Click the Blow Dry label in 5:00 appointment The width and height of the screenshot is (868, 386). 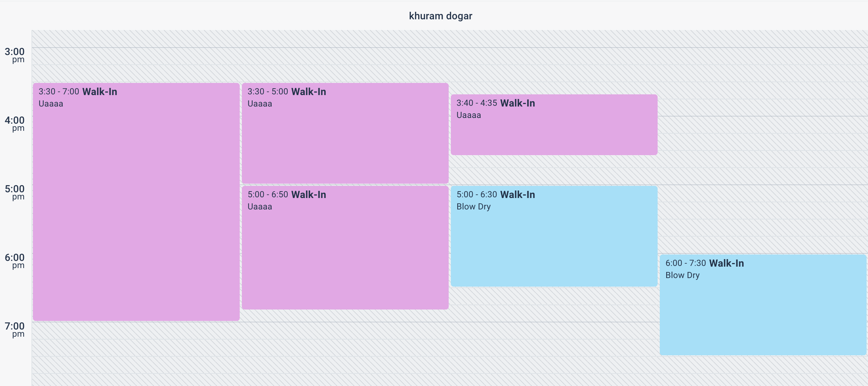pos(473,207)
